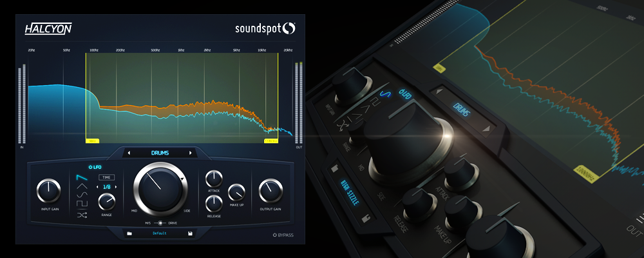This screenshot has width=644, height=258.
Task: Click the OUTPUT GAIN knob
Action: tap(270, 190)
